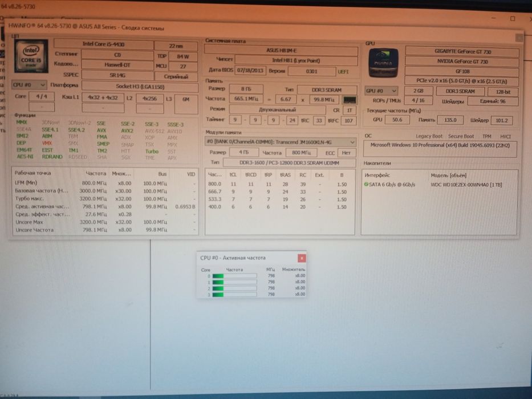The height and width of the screenshot is (399, 532).
Task: Click the Core 3 frequency bar
Action: 234,294
